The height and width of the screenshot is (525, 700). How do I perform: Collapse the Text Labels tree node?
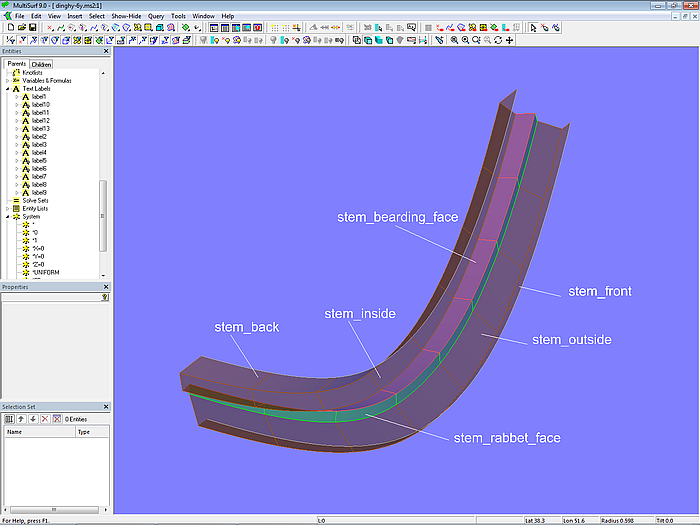point(8,88)
